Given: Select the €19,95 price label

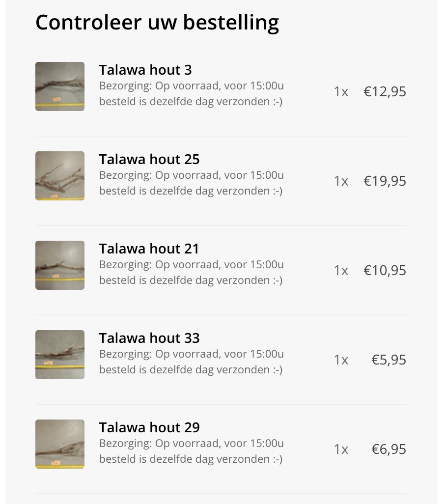Looking at the screenshot, I should [385, 181].
